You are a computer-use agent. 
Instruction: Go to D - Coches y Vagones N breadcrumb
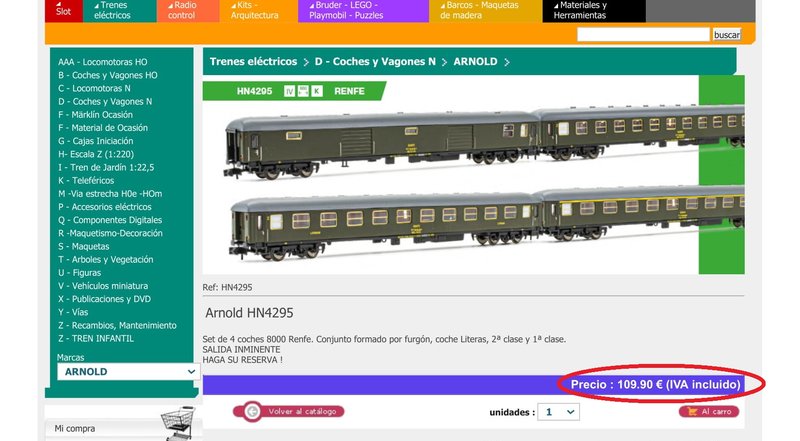(x=375, y=62)
